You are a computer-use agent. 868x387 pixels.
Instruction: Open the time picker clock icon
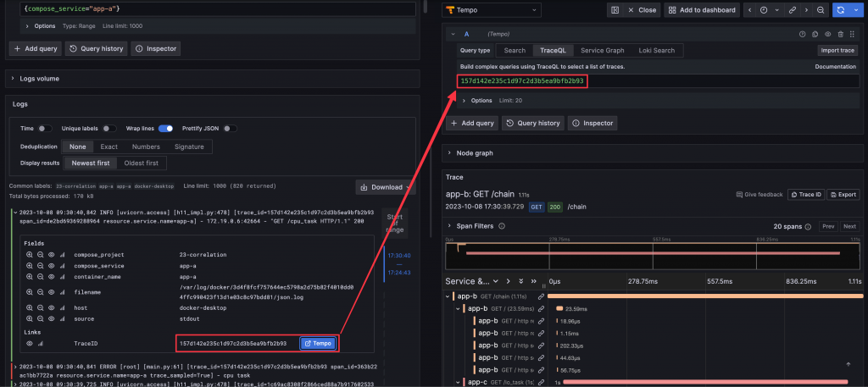(764, 10)
